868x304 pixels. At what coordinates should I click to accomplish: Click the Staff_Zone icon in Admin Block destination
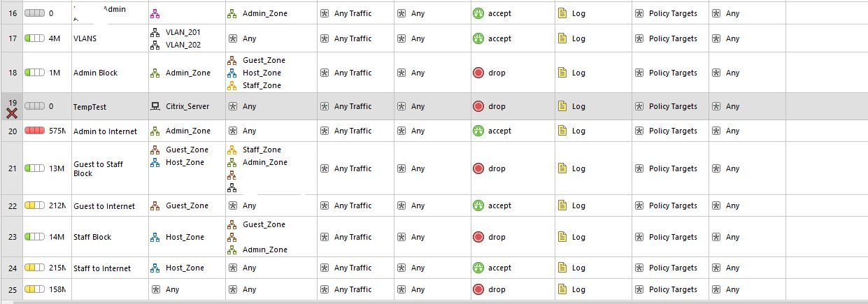(x=233, y=85)
